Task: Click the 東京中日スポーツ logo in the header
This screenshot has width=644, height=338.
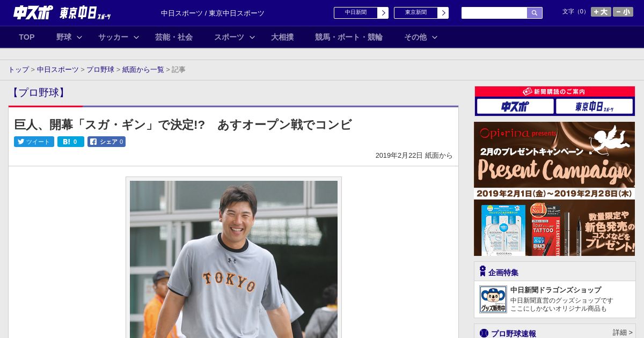Action: (x=85, y=13)
